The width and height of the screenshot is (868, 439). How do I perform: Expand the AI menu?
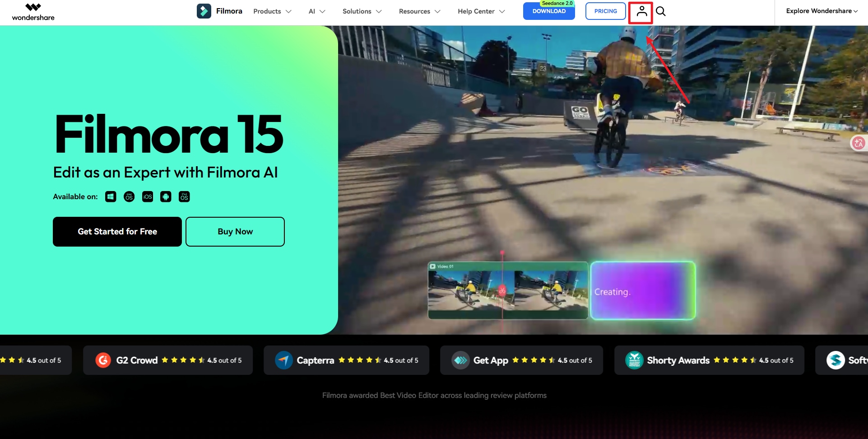click(317, 11)
